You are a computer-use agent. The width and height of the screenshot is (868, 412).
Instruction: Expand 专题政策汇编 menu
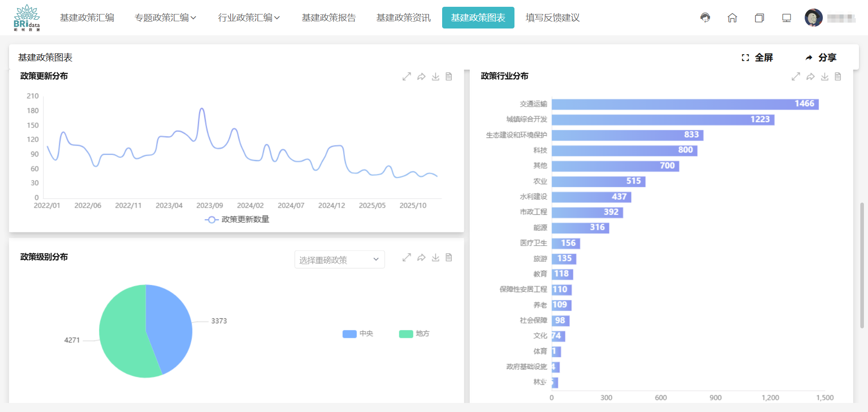pyautogui.click(x=165, y=18)
